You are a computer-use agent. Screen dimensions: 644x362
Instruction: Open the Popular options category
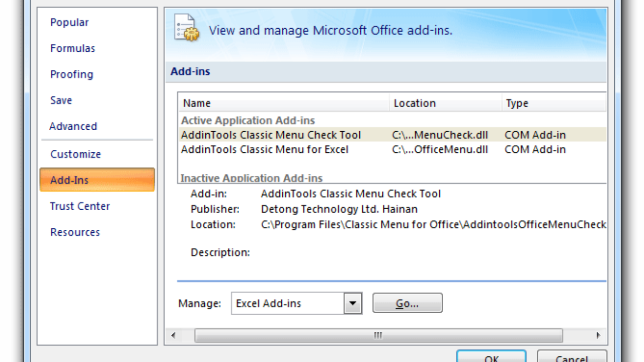point(69,23)
